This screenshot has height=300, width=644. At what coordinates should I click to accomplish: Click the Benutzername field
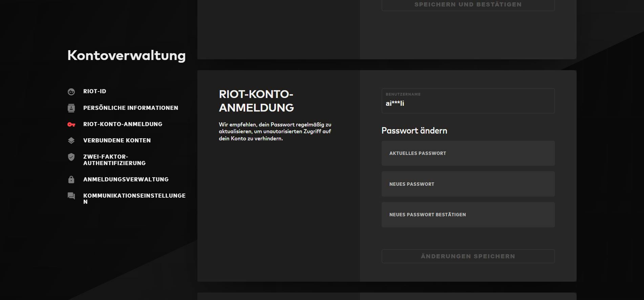point(468,101)
